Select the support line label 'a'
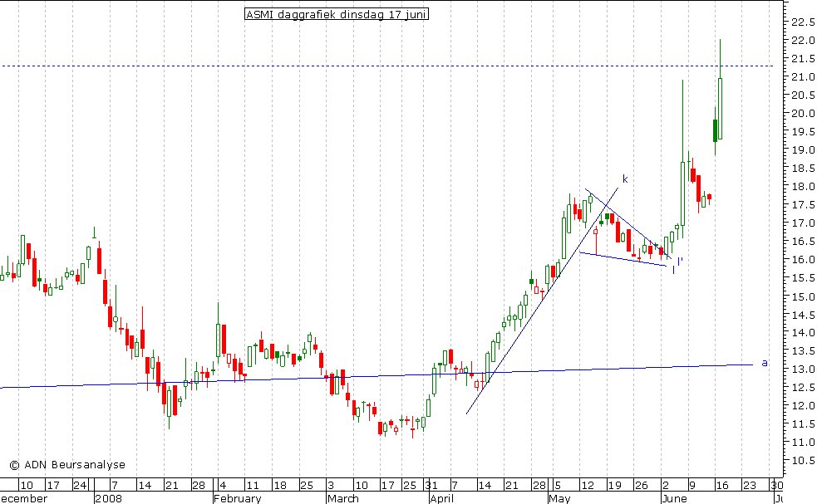 765,363
